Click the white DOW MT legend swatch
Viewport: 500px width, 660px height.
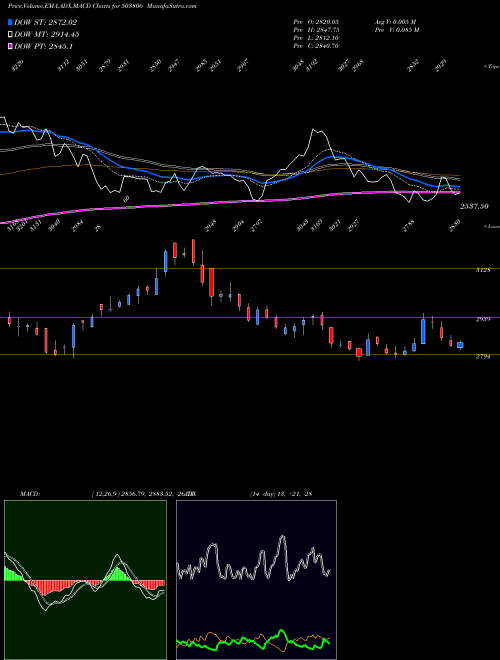pyautogui.click(x=10, y=35)
